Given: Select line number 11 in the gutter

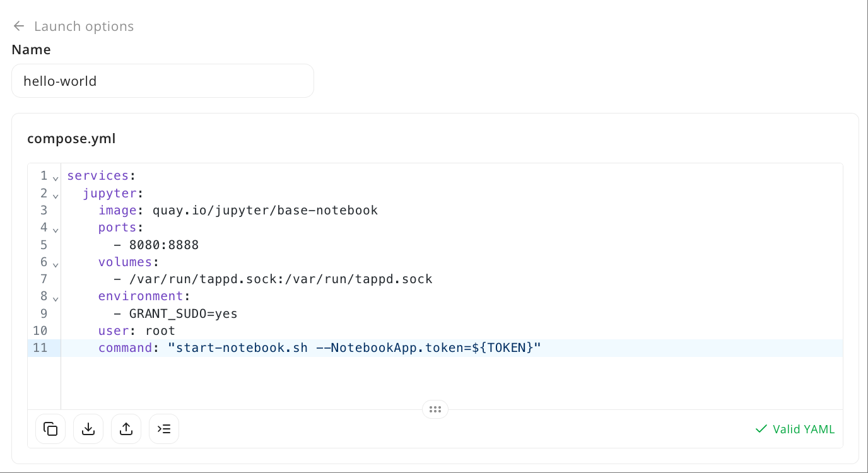Looking at the screenshot, I should tap(41, 347).
